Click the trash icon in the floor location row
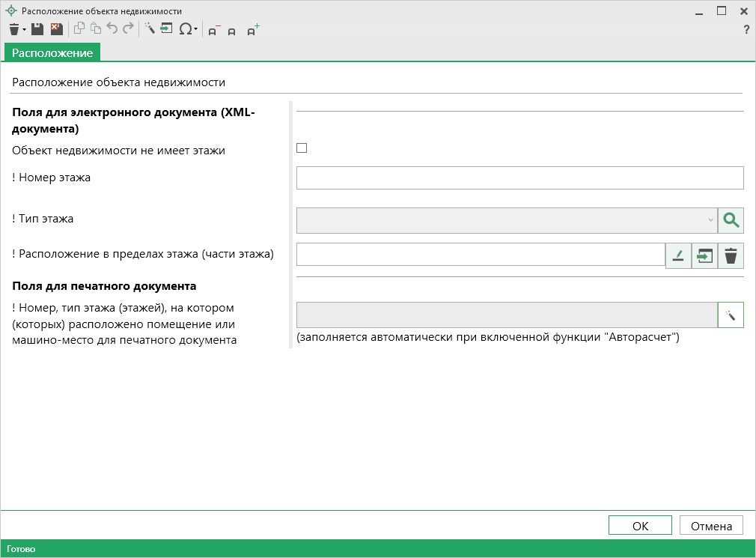The height and width of the screenshot is (558, 756). (x=731, y=256)
